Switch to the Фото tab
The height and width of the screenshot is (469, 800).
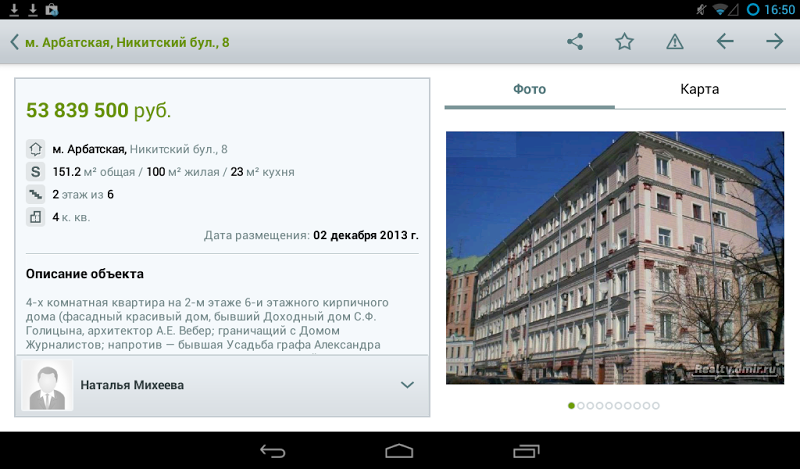coord(529,89)
